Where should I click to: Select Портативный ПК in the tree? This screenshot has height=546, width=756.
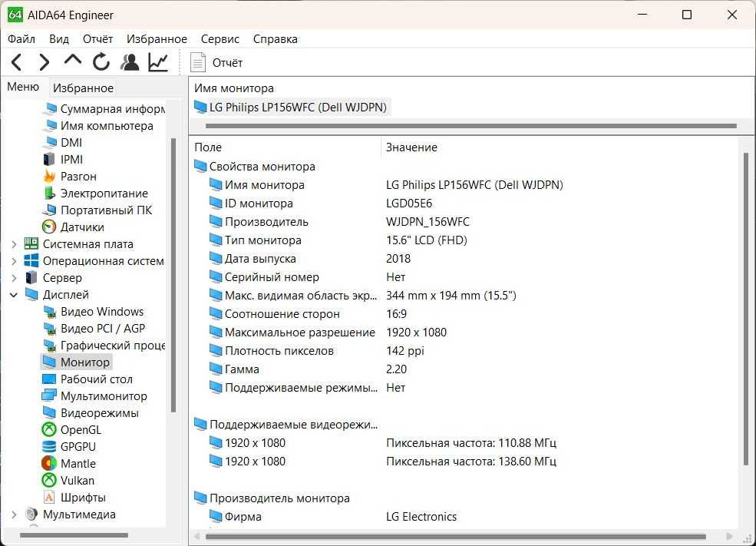pos(97,210)
